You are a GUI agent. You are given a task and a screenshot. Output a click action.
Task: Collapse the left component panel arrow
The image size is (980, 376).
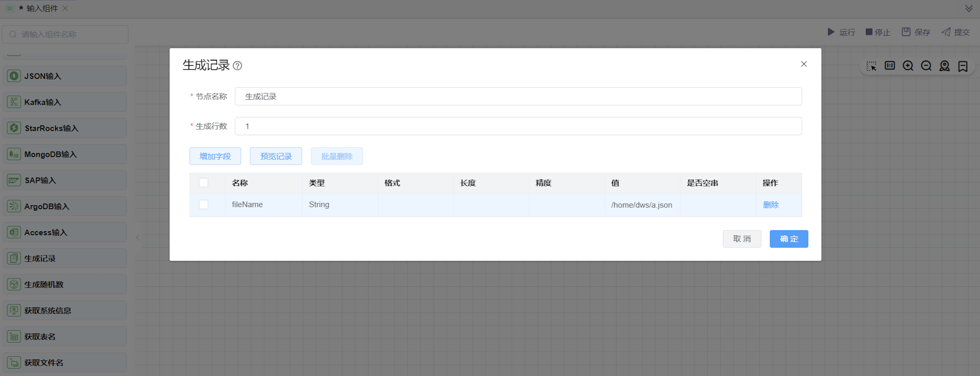138,238
